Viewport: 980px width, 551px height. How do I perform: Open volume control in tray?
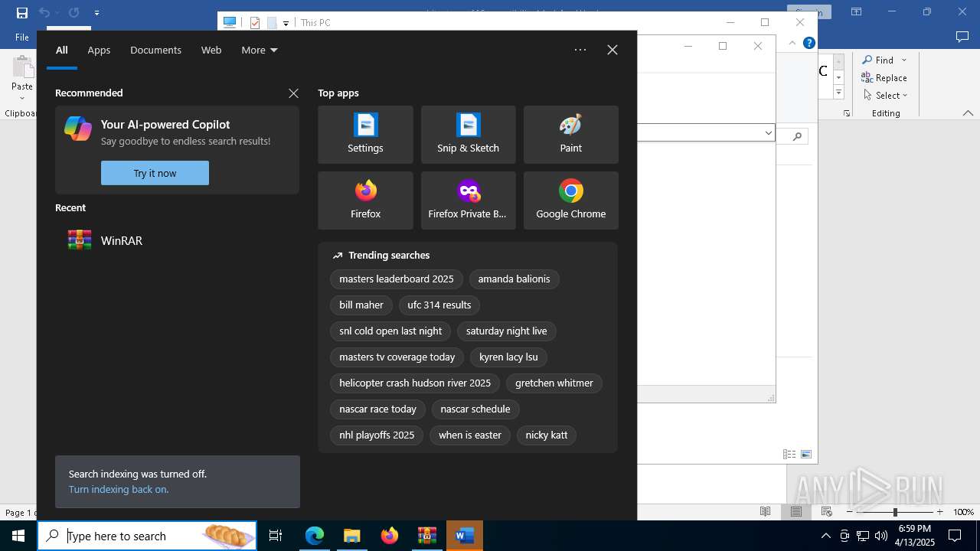coord(880,536)
